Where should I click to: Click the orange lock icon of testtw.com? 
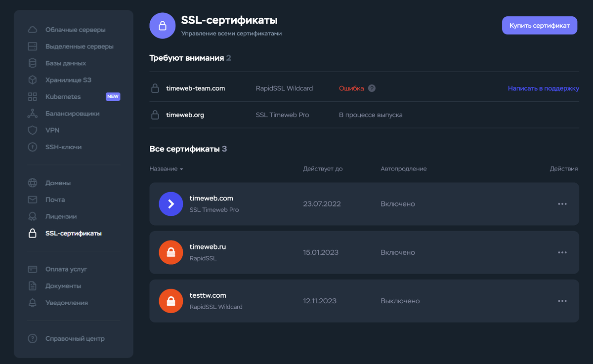(x=171, y=301)
